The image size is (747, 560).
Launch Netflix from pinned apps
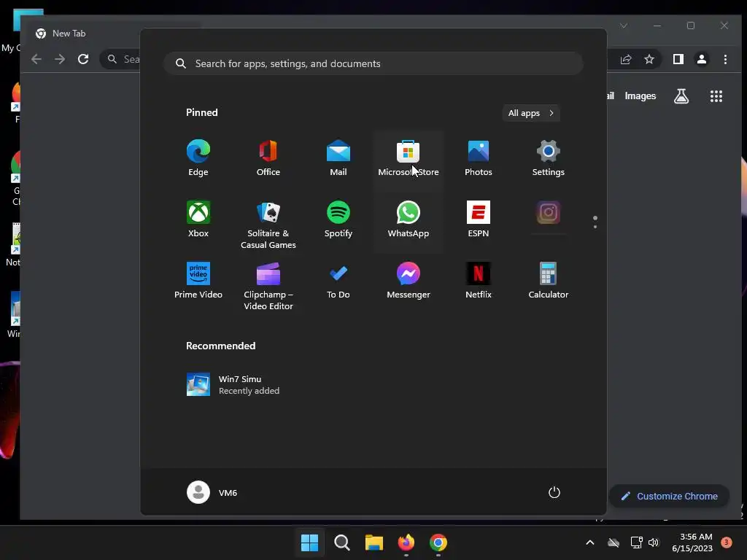click(479, 281)
